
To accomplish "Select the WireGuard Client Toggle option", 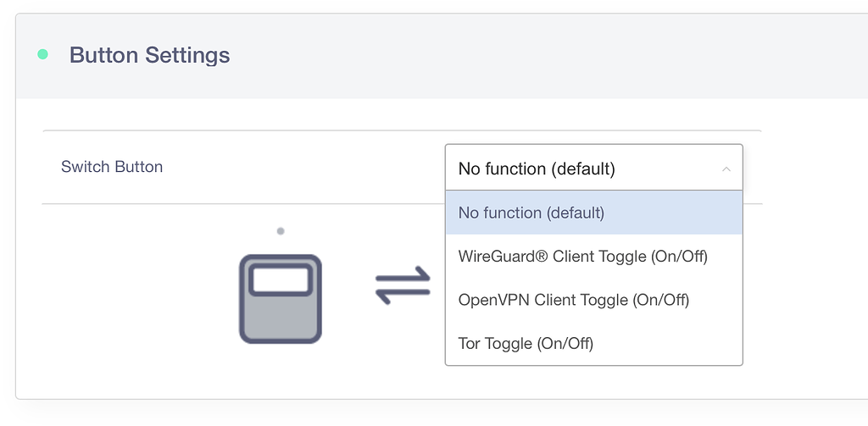I will coord(582,256).
